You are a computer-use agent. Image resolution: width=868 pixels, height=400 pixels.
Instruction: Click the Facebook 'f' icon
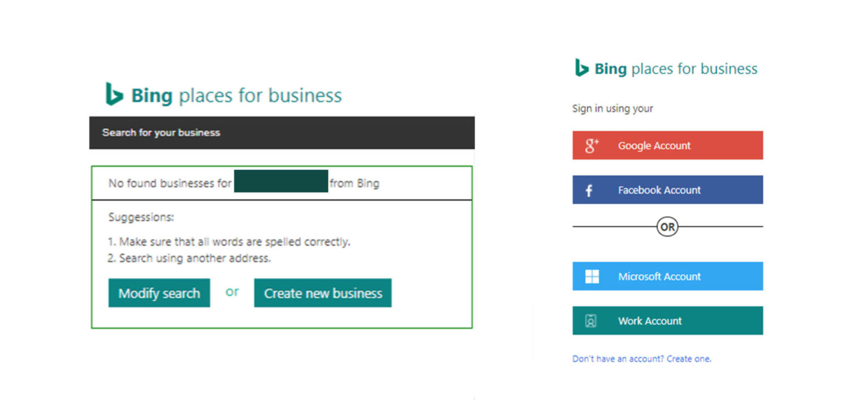click(589, 190)
